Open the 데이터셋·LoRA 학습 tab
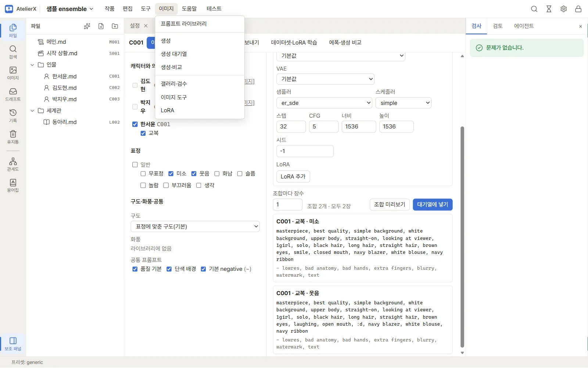The image size is (588, 368). pyautogui.click(x=294, y=43)
